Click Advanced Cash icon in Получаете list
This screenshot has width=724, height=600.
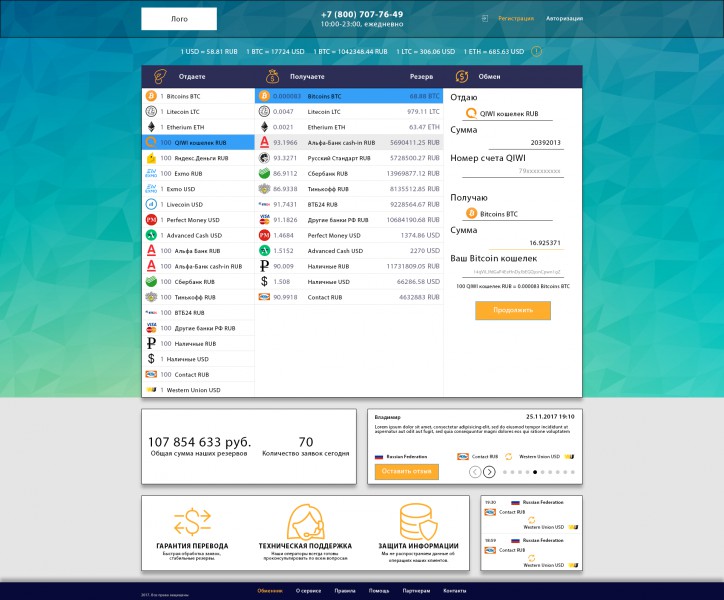pos(264,250)
